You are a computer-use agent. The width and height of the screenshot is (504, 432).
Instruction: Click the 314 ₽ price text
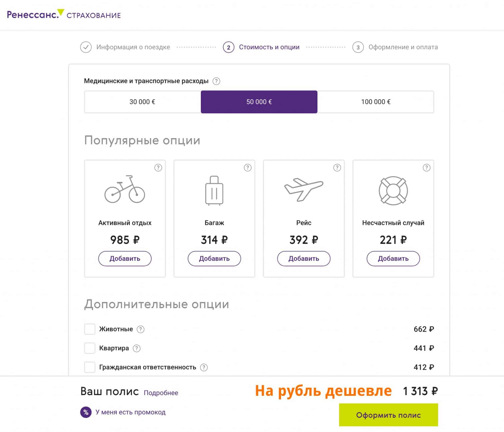coord(214,240)
